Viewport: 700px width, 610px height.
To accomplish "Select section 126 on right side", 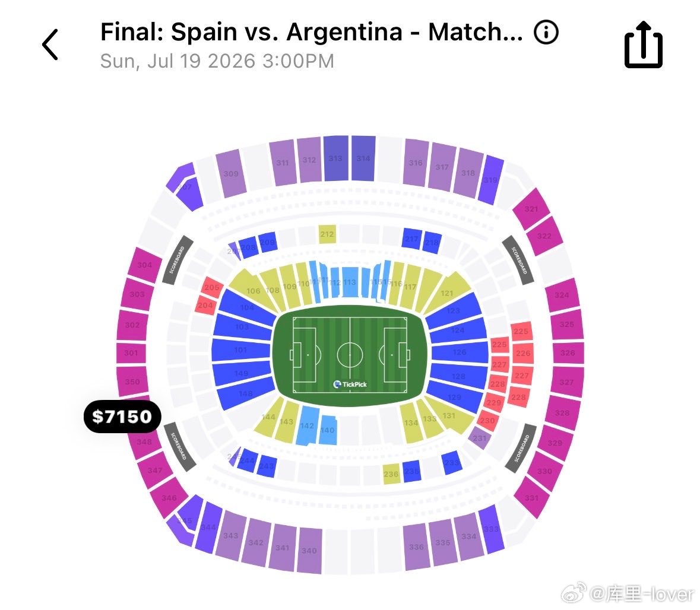I will [460, 352].
